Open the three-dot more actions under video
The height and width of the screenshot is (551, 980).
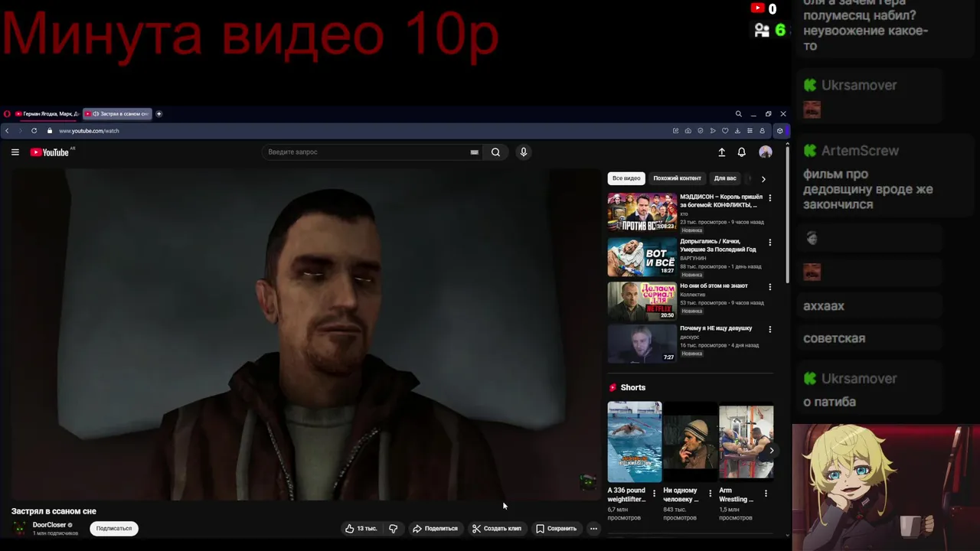[x=593, y=528]
